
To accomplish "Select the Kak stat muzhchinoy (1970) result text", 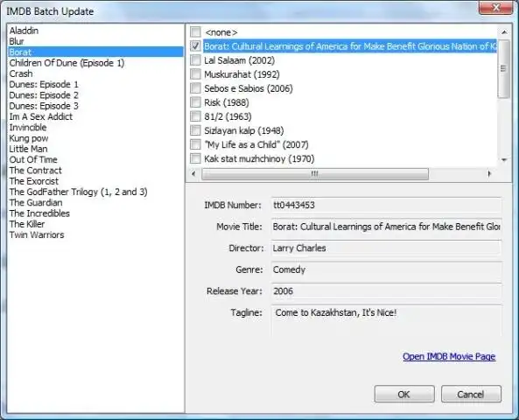I will tap(259, 159).
